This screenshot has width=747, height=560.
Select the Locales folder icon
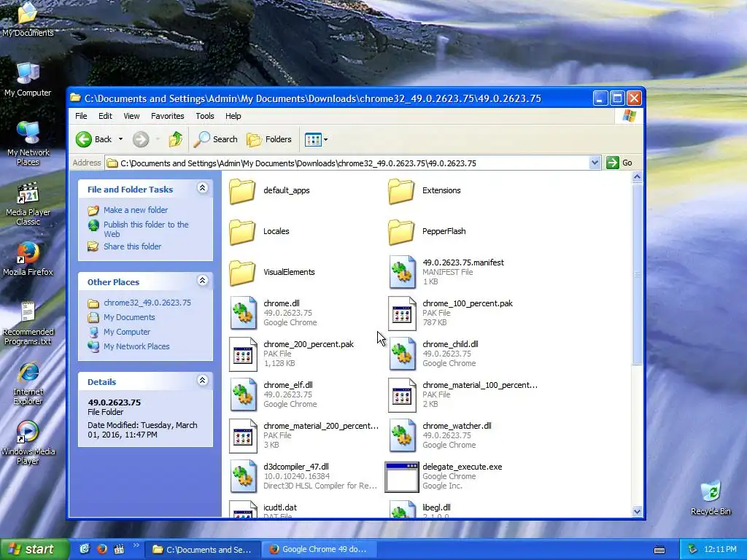[242, 232]
